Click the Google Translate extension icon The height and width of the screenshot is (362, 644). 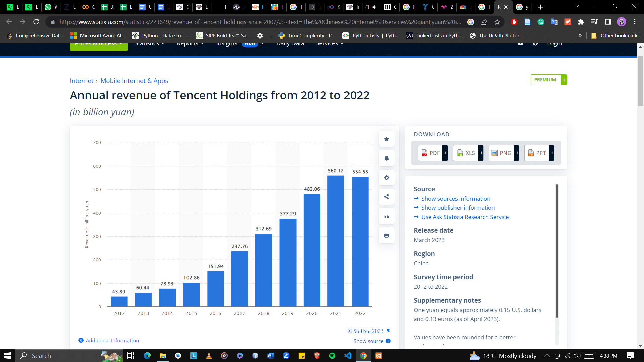(x=554, y=22)
